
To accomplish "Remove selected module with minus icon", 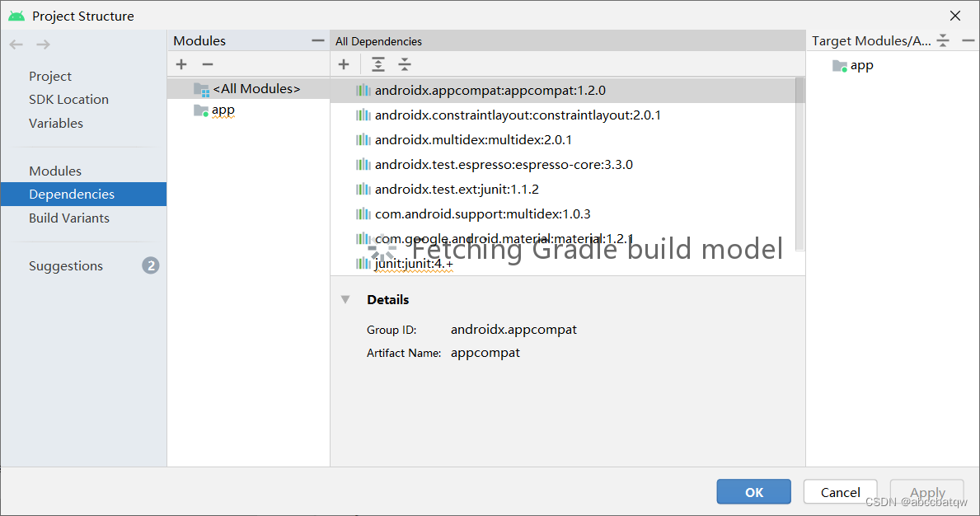I will tap(208, 64).
